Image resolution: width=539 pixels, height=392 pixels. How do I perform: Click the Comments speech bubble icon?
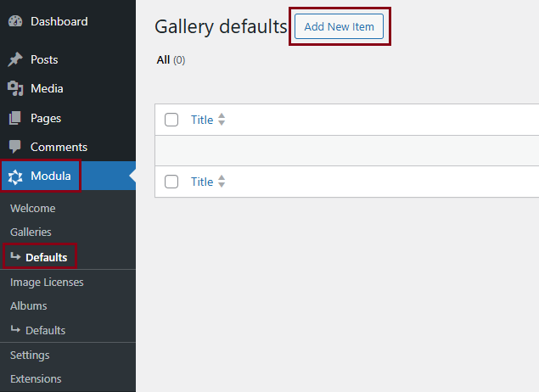coord(15,147)
